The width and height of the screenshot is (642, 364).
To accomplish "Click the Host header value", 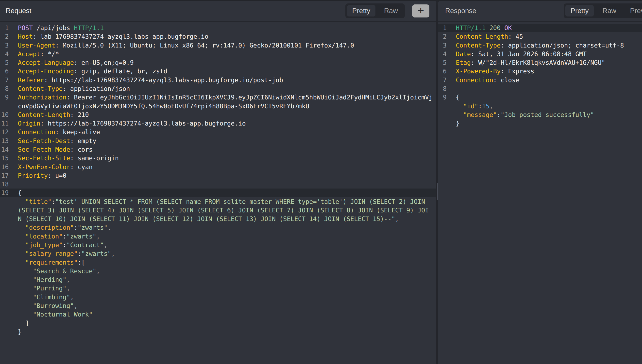I will click(x=124, y=36).
